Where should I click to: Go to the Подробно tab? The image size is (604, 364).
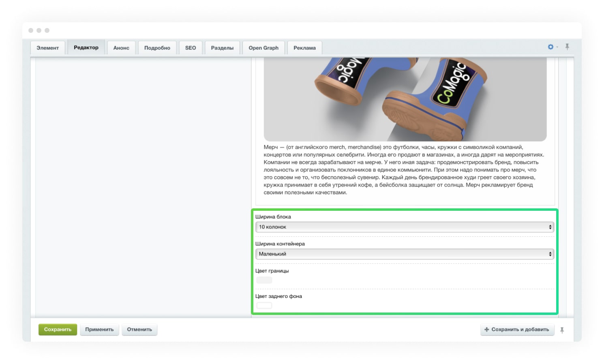pyautogui.click(x=157, y=48)
